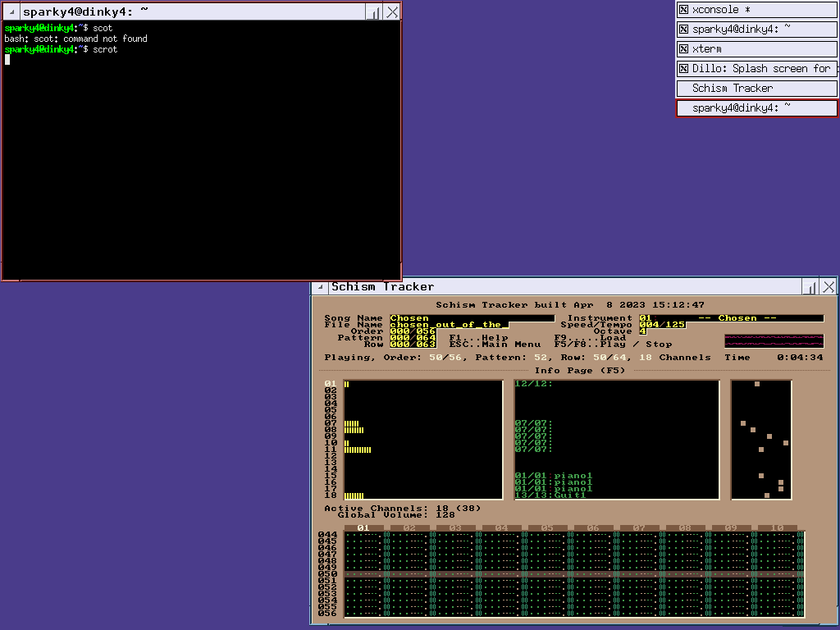Click the Octave value field
Image resolution: width=840 pixels, height=630 pixels.
tap(642, 331)
